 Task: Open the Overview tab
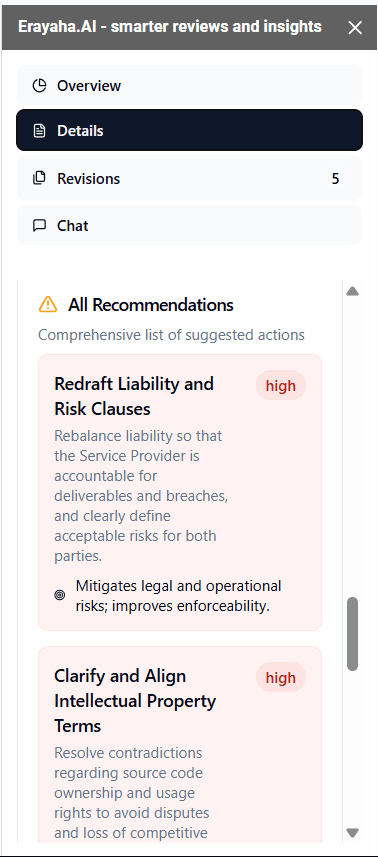pos(190,85)
